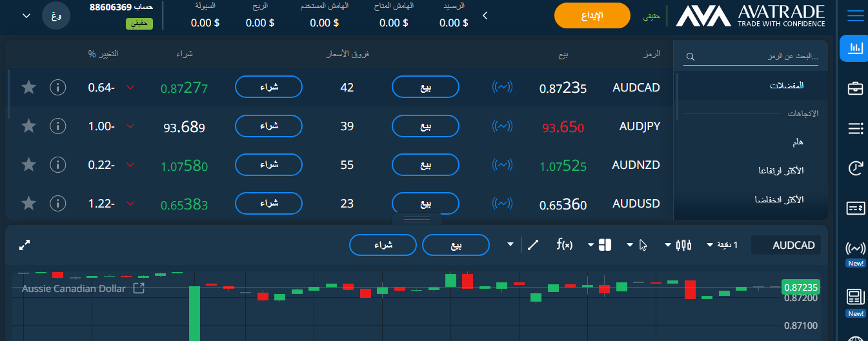The width and height of the screenshot is (868, 341).
Task: Click the AUDCAD chart symbol field
Action: point(786,245)
